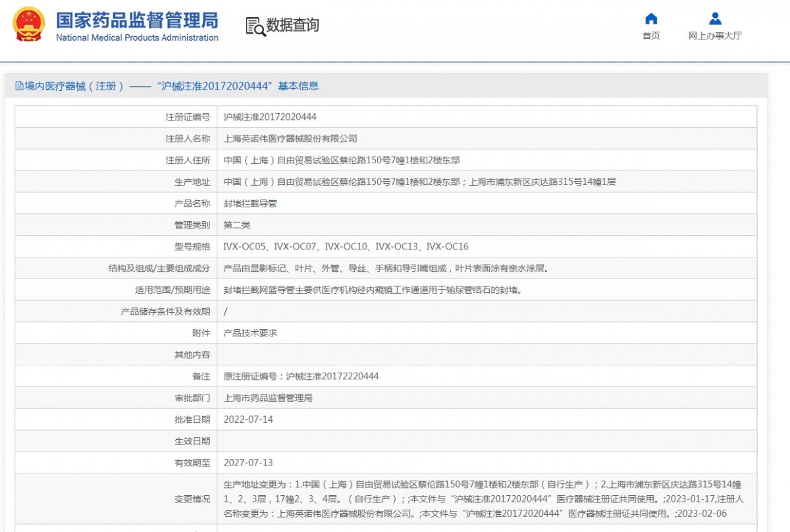Select the 管理类别 row label
The image size is (790, 532).
point(192,225)
